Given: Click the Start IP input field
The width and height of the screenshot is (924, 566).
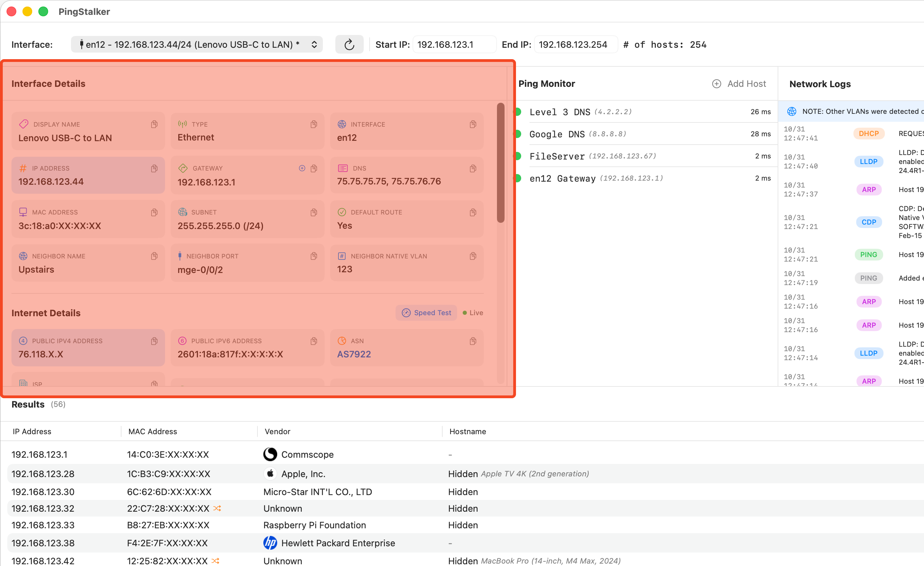Looking at the screenshot, I should pos(454,45).
